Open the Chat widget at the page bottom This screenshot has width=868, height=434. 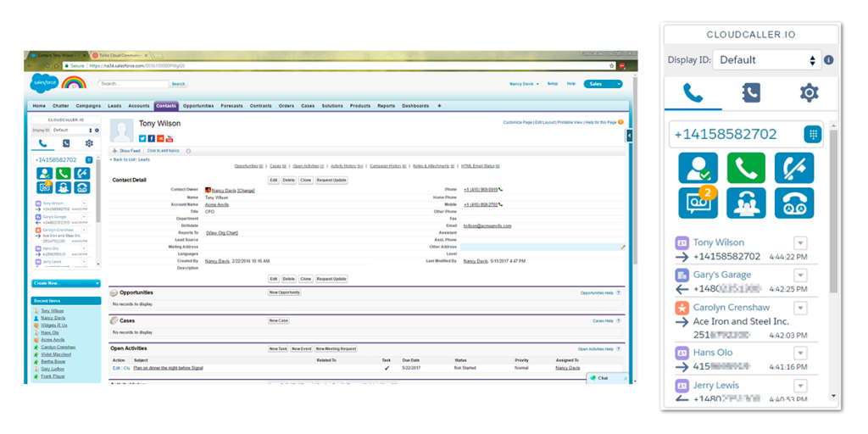pos(608,377)
